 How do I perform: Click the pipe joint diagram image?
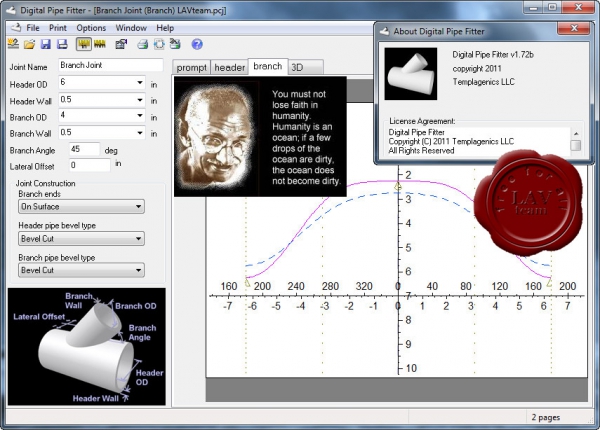click(87, 347)
